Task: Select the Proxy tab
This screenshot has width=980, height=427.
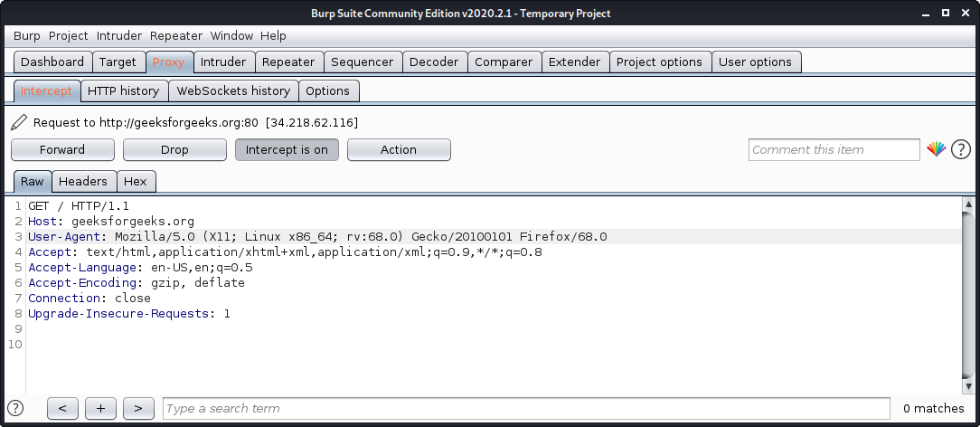Action: [169, 62]
